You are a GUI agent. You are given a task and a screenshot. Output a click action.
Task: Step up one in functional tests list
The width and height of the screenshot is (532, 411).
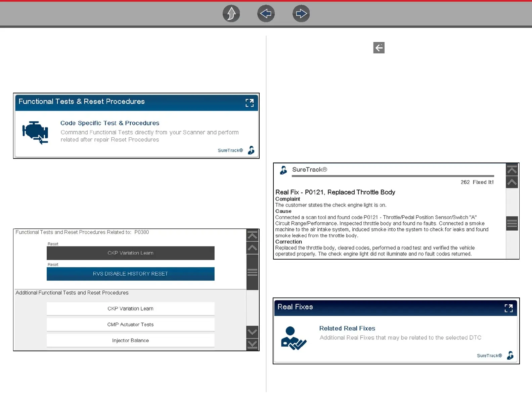point(252,248)
